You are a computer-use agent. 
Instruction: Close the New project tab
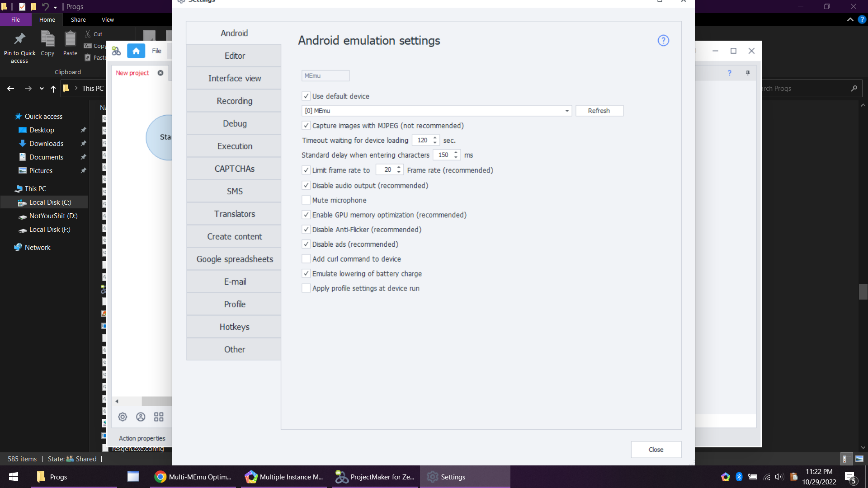click(x=160, y=73)
